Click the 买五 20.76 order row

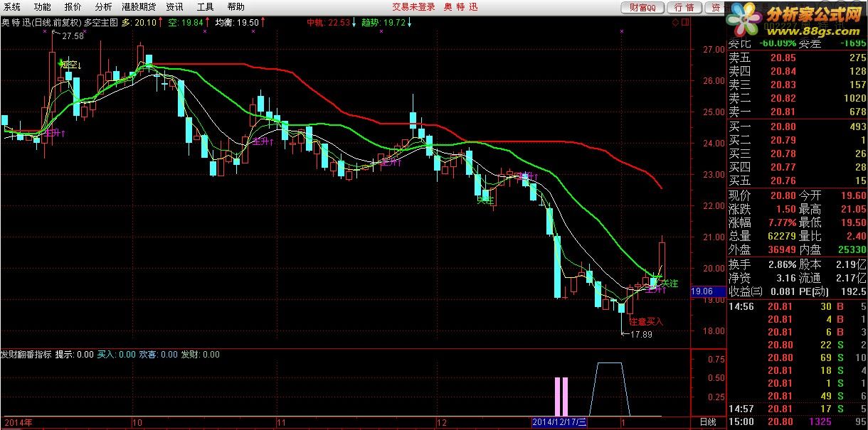coord(797,181)
